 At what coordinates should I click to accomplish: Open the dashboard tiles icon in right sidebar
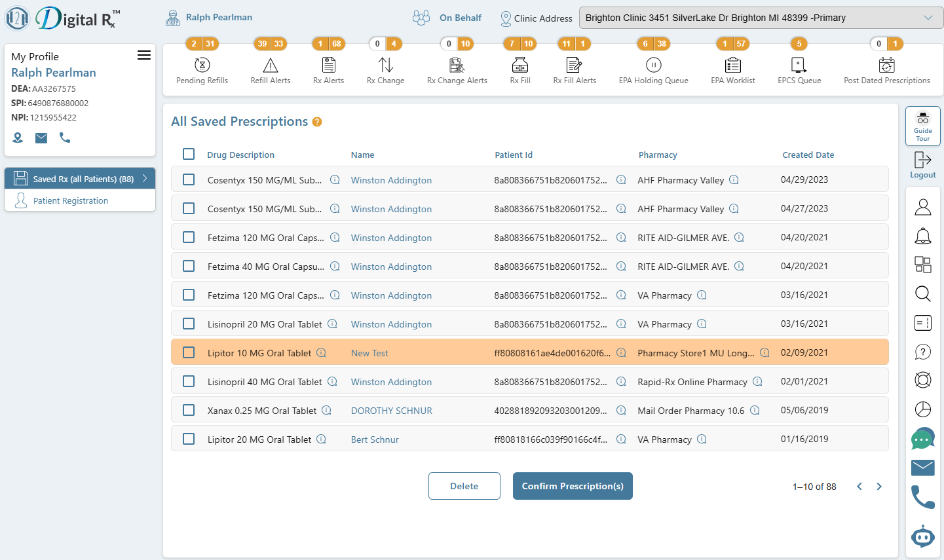(x=923, y=265)
